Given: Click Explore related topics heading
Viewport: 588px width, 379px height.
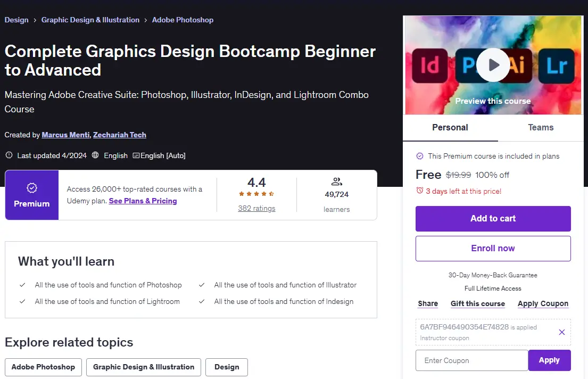Looking at the screenshot, I should tap(69, 342).
